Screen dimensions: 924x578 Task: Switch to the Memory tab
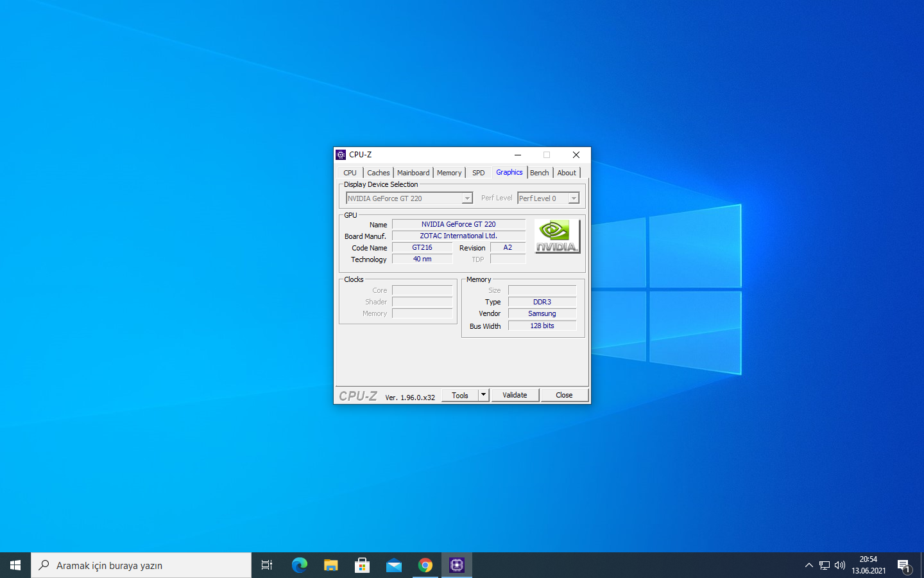point(449,173)
